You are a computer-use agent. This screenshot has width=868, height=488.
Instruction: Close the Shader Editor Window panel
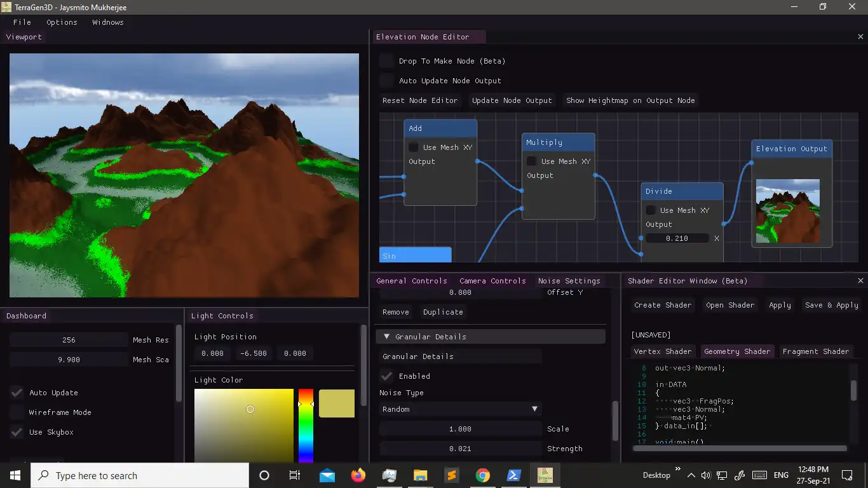point(860,281)
